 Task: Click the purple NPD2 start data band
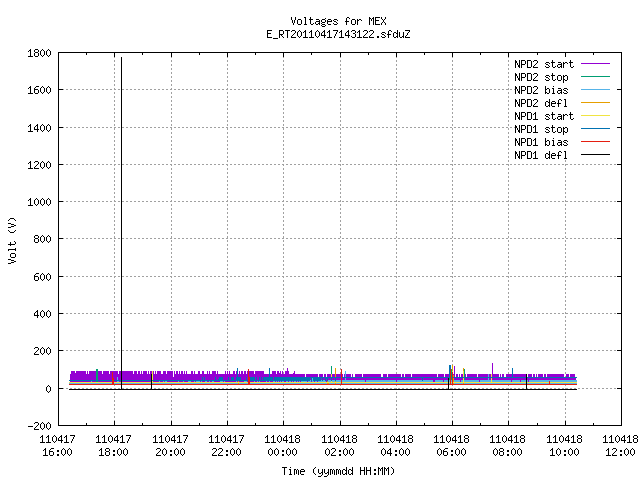322,377
